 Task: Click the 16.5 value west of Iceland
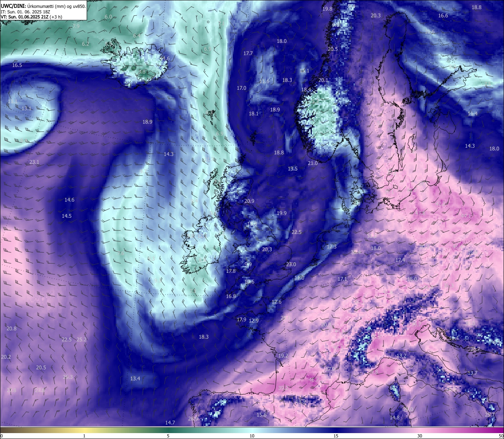tap(17, 65)
